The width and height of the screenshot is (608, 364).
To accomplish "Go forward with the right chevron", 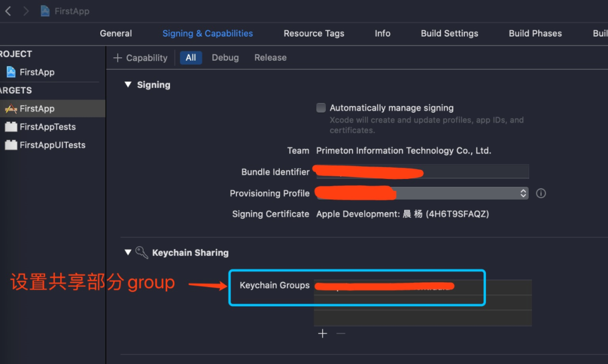I will tap(26, 11).
